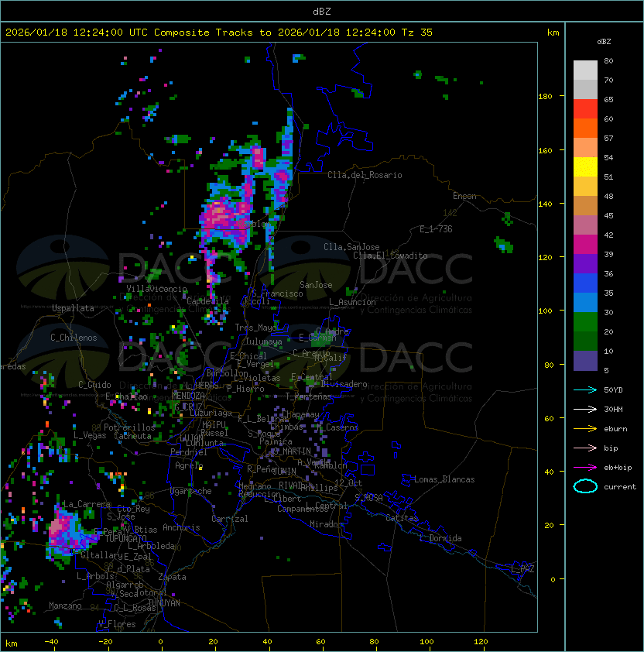Select the dark orange 60-57 dBZ swatch
This screenshot has height=652, width=644.
pyautogui.click(x=585, y=128)
